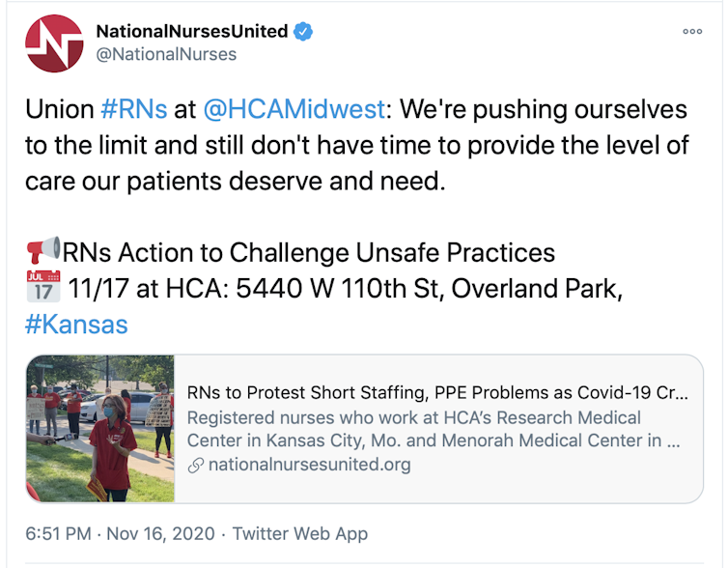The height and width of the screenshot is (568, 728).
Task: Click the calendar emoji before 11/17
Action: point(42,288)
